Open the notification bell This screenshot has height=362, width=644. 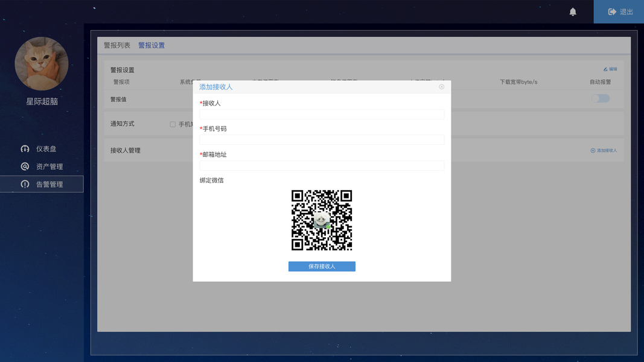(573, 12)
